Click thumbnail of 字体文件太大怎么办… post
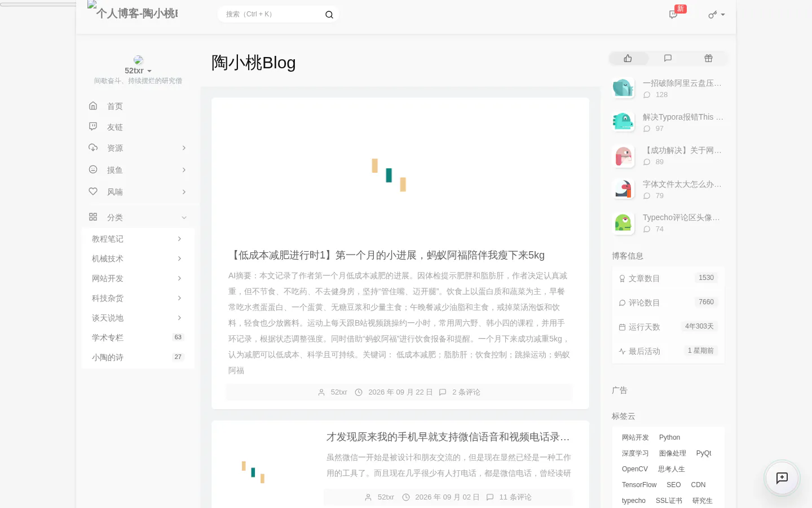The image size is (812, 508). (623, 190)
